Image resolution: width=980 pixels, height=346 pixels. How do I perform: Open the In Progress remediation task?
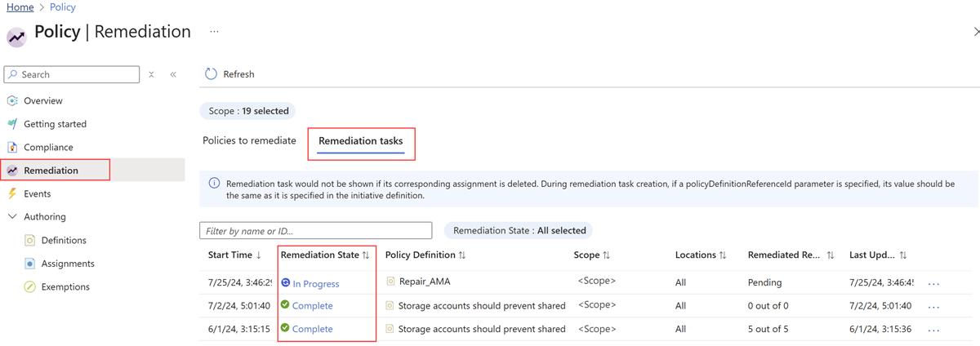pos(315,283)
